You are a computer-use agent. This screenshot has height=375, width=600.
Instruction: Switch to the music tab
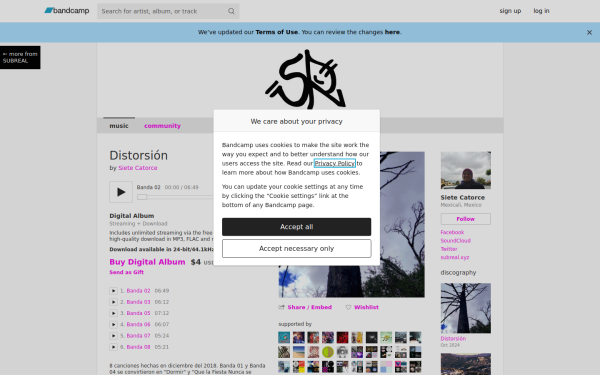[x=119, y=126]
